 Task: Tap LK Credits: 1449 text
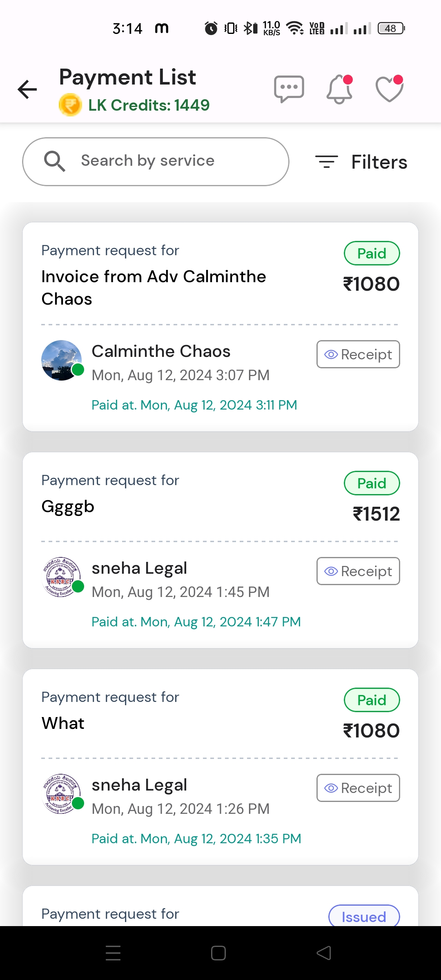[149, 105]
